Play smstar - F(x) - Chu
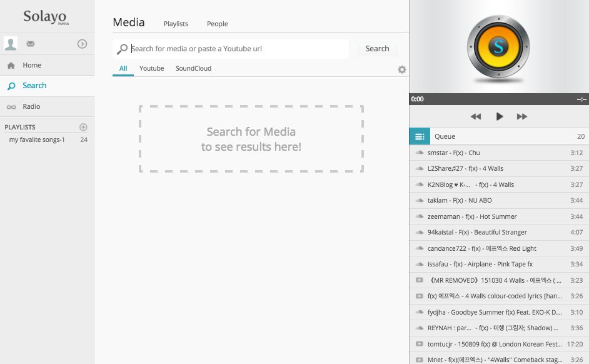This screenshot has width=589, height=364. click(499, 153)
